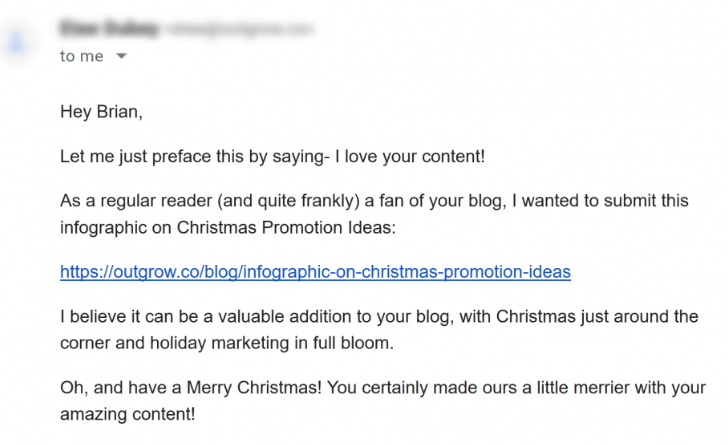728x444 pixels.
Task: Click the blurred sender name in header
Action: [109, 28]
